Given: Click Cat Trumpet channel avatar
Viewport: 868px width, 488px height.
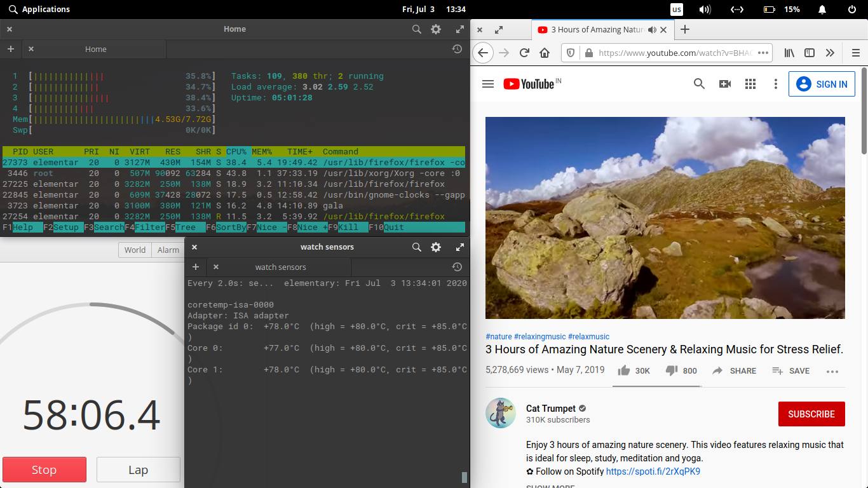Looking at the screenshot, I should pos(501,414).
